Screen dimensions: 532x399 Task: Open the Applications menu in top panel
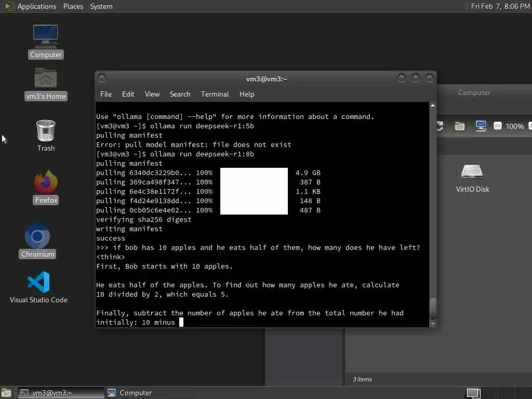pyautogui.click(x=37, y=6)
